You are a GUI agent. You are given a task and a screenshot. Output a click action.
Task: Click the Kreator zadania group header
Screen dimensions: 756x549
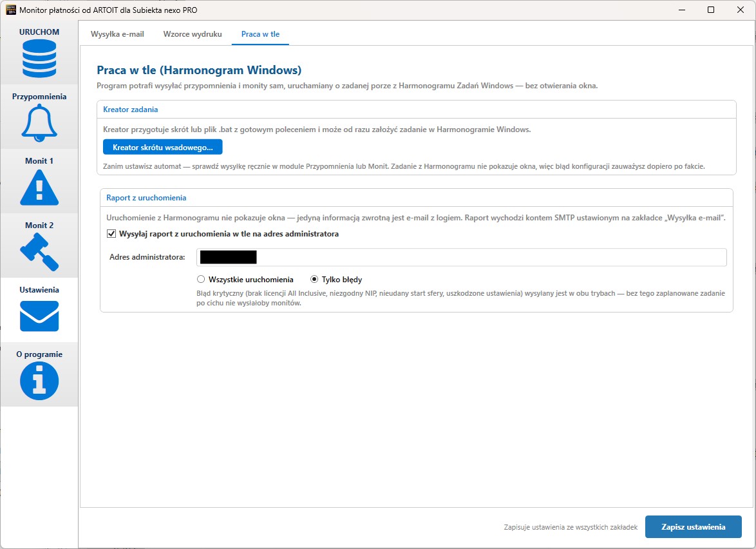click(130, 110)
